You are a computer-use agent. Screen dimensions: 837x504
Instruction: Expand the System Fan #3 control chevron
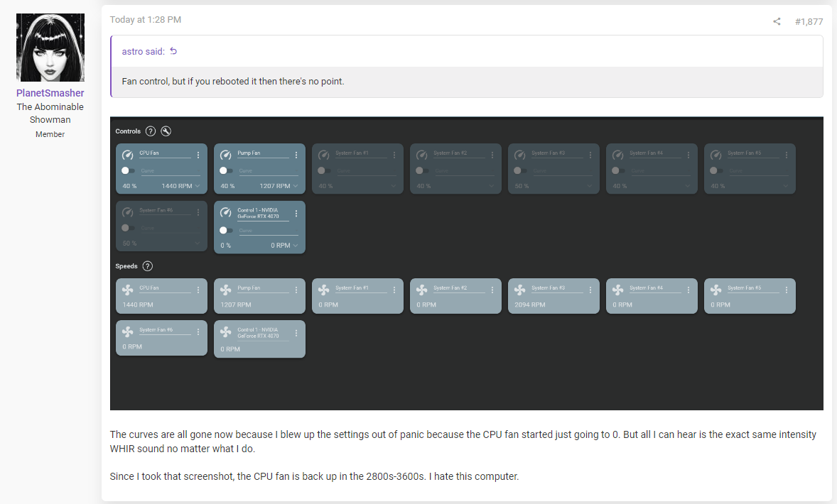[590, 186]
